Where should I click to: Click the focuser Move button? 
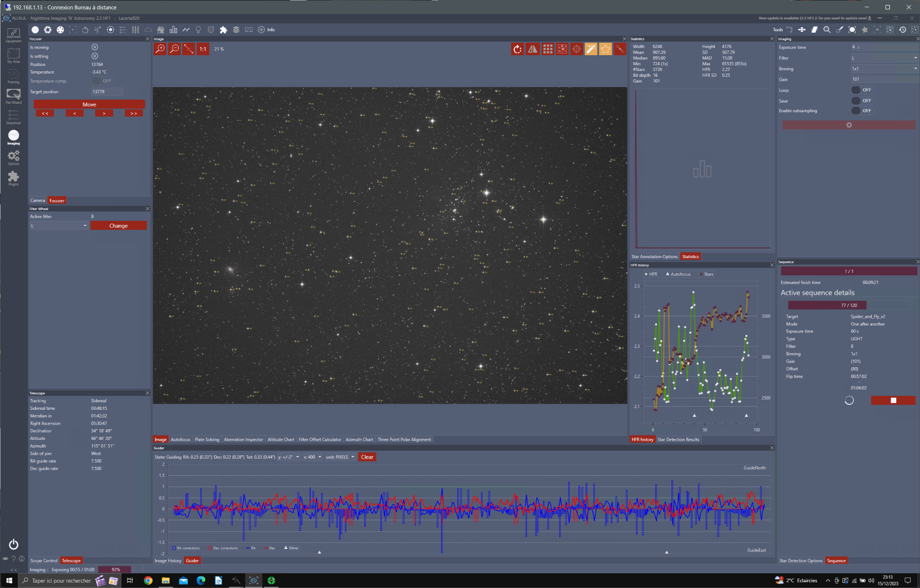click(89, 104)
